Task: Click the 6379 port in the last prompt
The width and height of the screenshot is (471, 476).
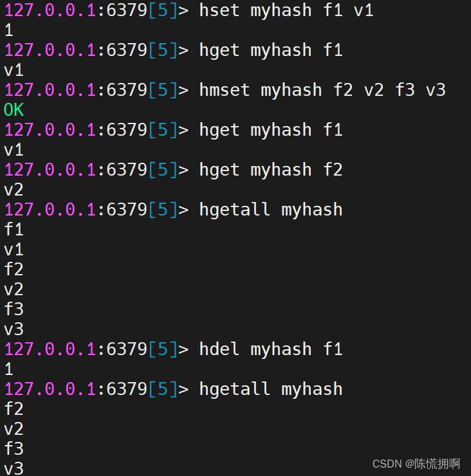Action: click(x=127, y=389)
